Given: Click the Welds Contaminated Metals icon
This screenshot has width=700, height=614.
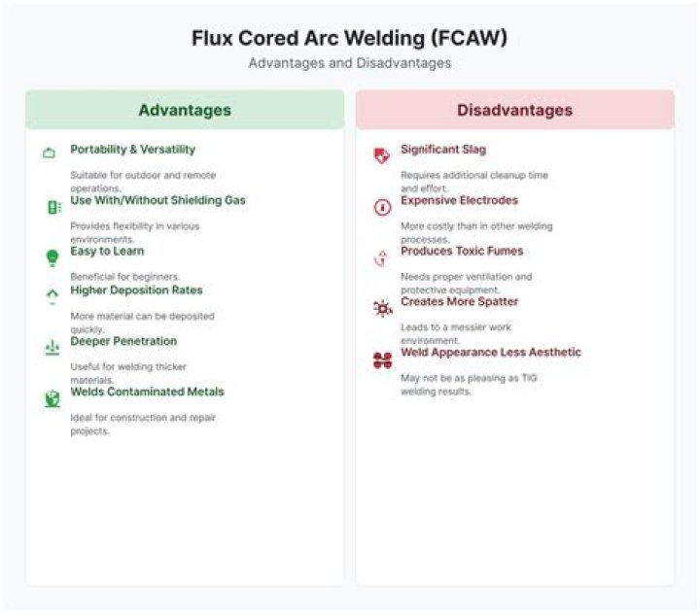Looking at the screenshot, I should pyautogui.click(x=52, y=398).
